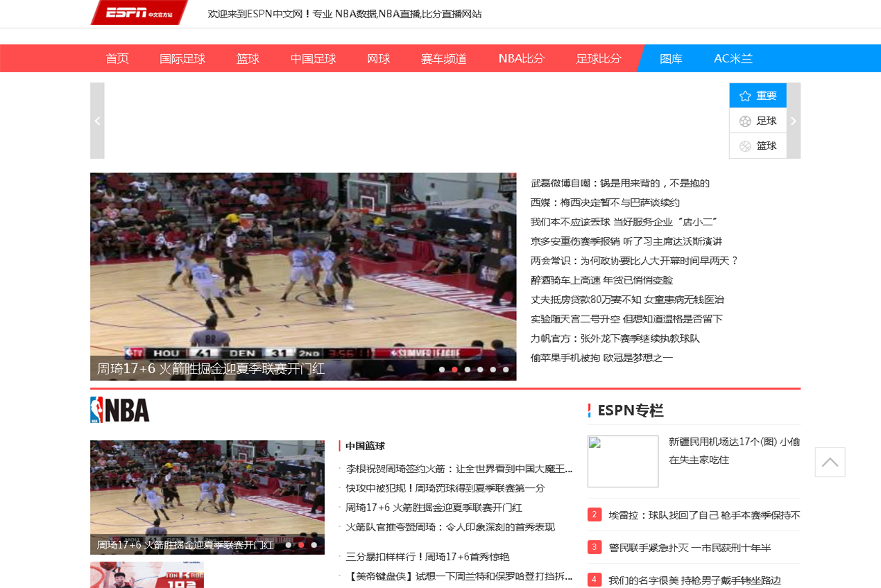Click the welcome text 欢迎来到ESPN中文网
Image resolution: width=881 pixels, height=588 pixels.
coord(345,14)
